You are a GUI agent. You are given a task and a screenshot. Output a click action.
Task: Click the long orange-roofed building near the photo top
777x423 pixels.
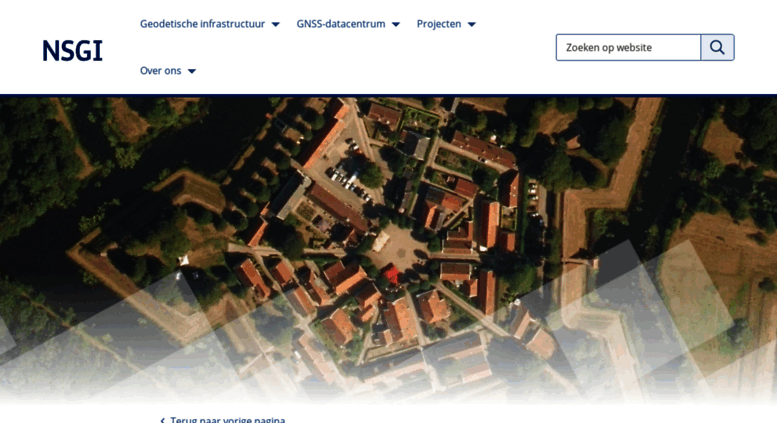point(323,139)
